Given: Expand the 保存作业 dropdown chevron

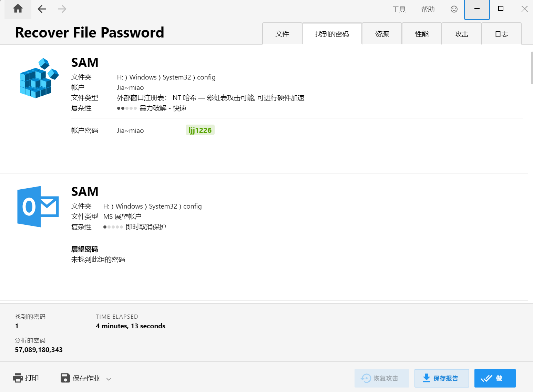Looking at the screenshot, I should tap(109, 379).
